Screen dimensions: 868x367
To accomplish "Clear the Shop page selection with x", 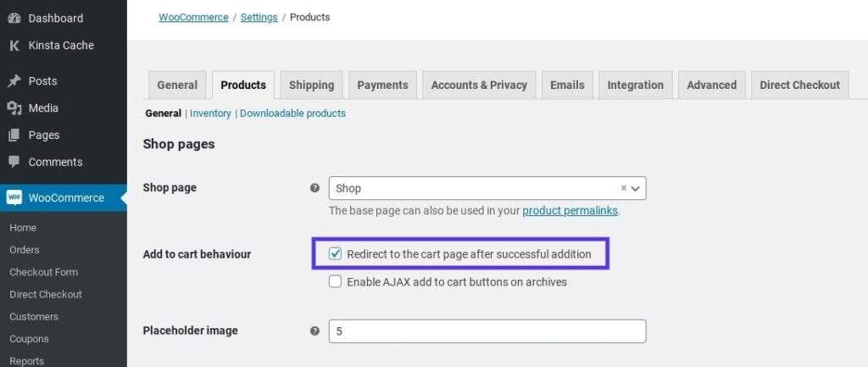I will [624, 188].
